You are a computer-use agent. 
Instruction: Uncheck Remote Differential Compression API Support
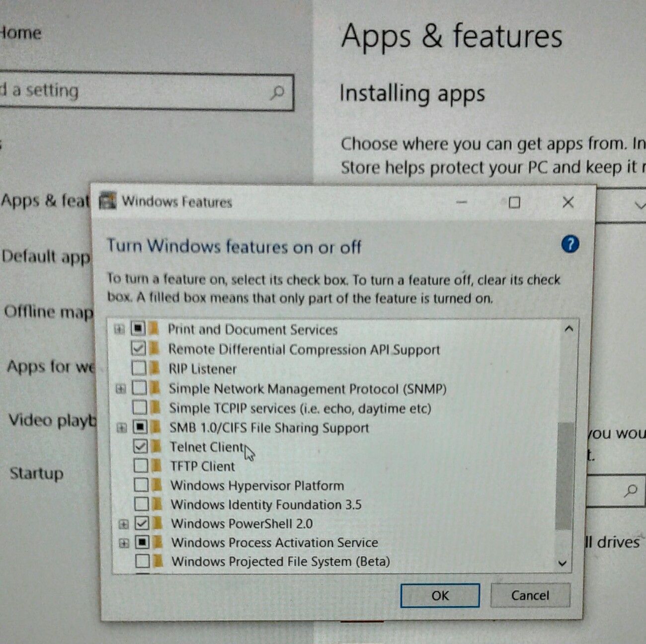point(138,348)
